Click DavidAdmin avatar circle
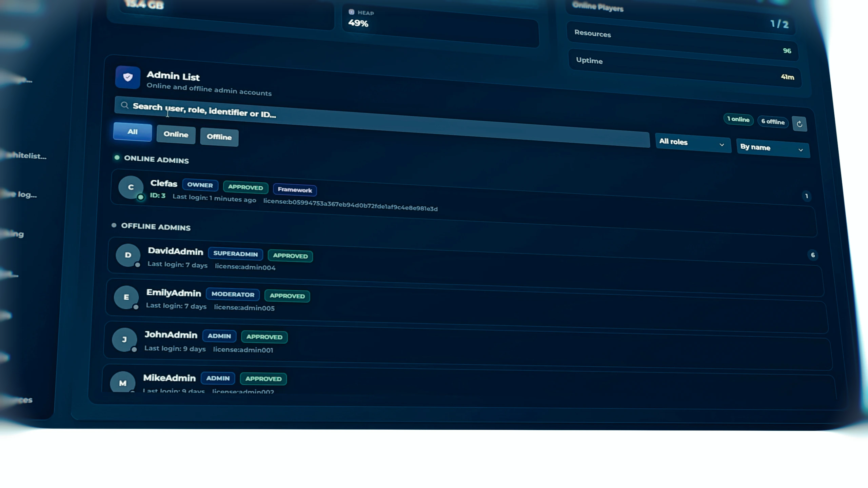The height and width of the screenshot is (488, 868). coord(128,255)
